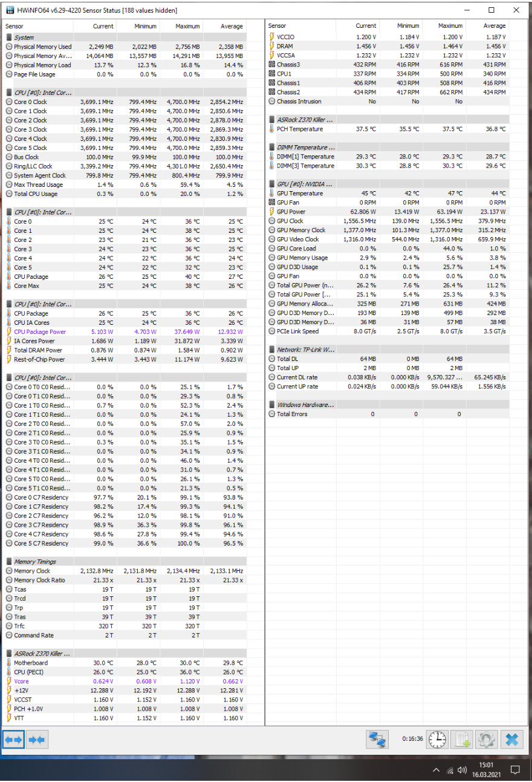Click the icon beside Current DL rate

point(271,377)
